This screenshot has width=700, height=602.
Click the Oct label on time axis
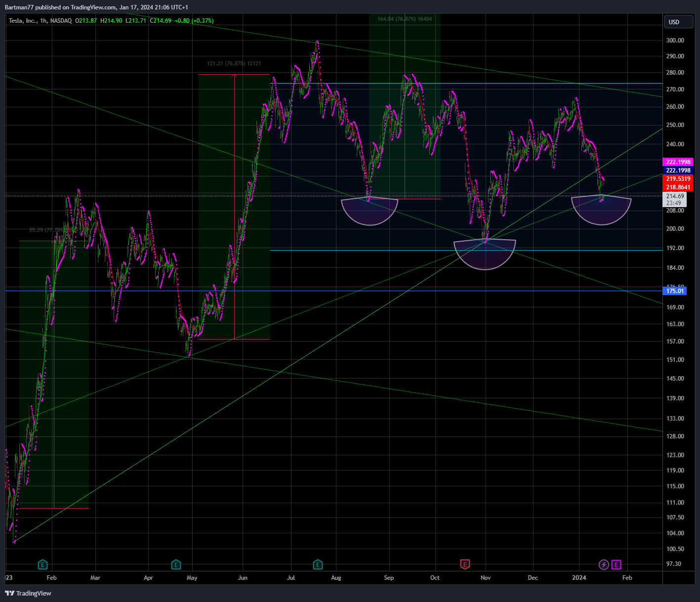(435, 578)
